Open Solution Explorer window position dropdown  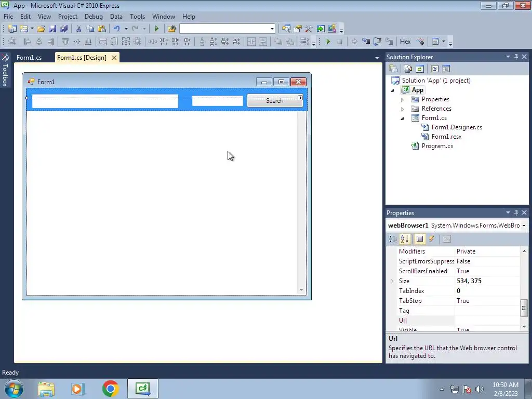click(508, 57)
